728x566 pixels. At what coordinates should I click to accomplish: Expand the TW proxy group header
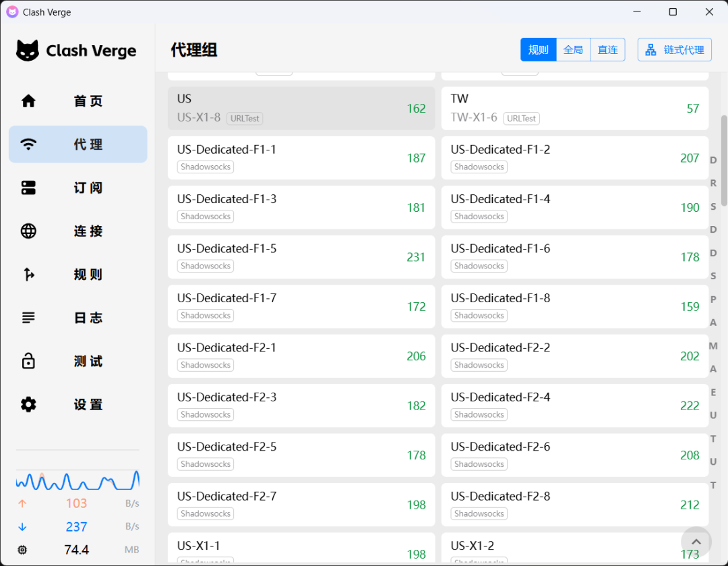coord(574,108)
